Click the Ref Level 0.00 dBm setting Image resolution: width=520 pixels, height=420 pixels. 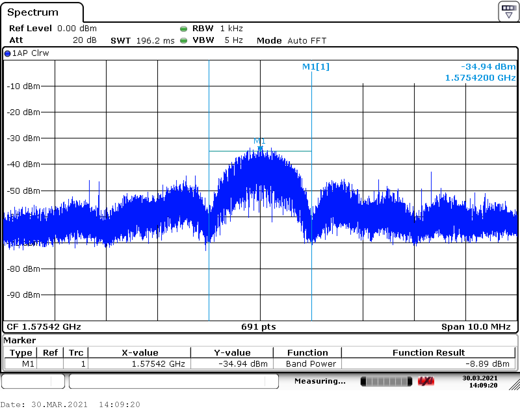[x=53, y=29]
